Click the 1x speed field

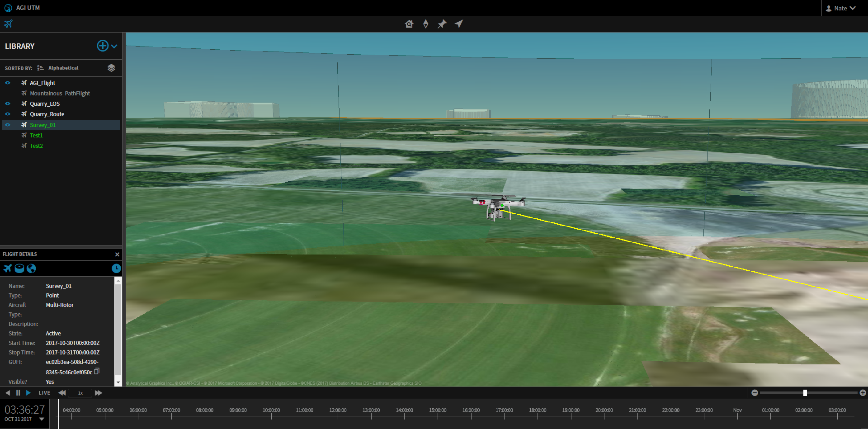click(80, 393)
